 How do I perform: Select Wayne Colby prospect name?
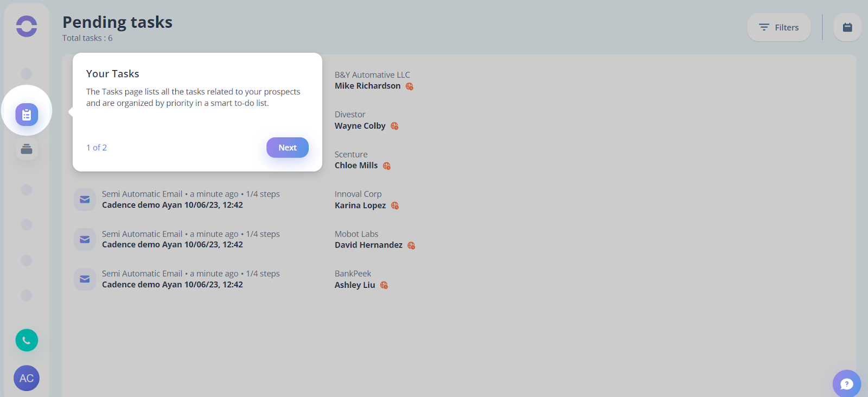coord(360,126)
